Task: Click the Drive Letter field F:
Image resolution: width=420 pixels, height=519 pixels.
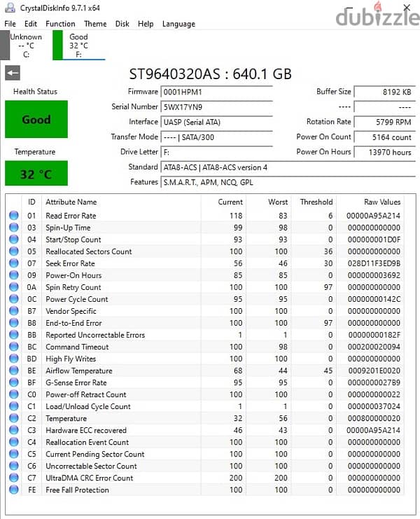Action: point(216,152)
